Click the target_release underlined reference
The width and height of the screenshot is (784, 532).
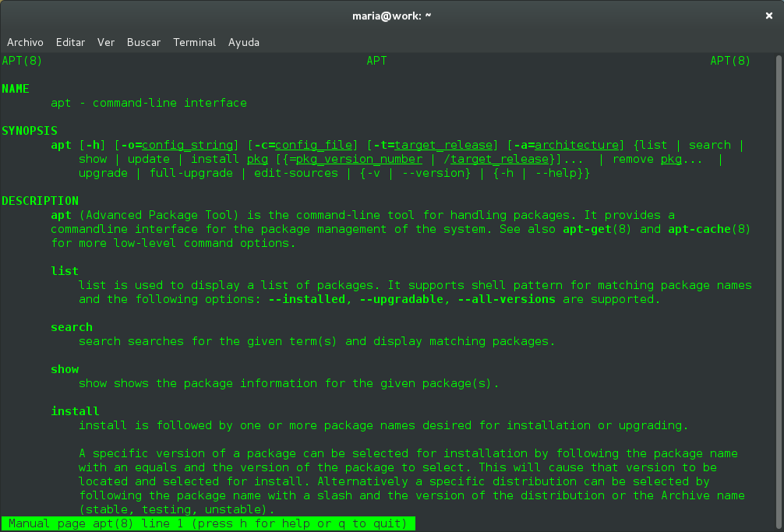[x=443, y=144]
